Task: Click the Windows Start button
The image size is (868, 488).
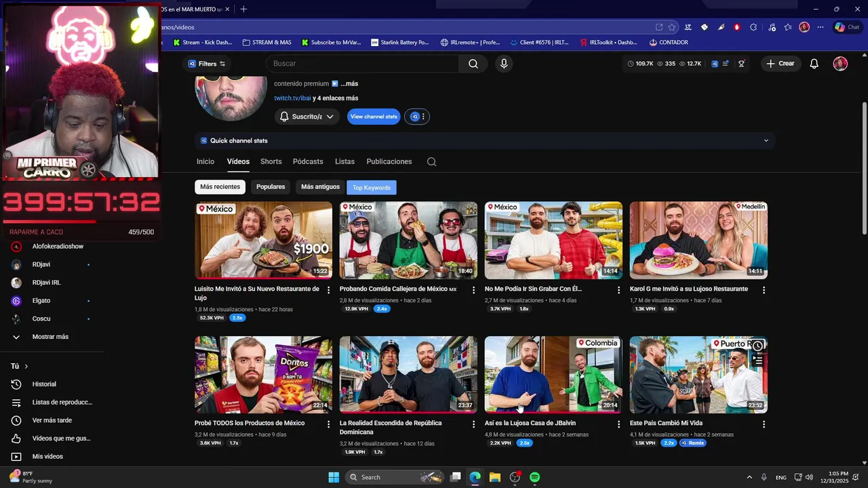Action: [334, 477]
